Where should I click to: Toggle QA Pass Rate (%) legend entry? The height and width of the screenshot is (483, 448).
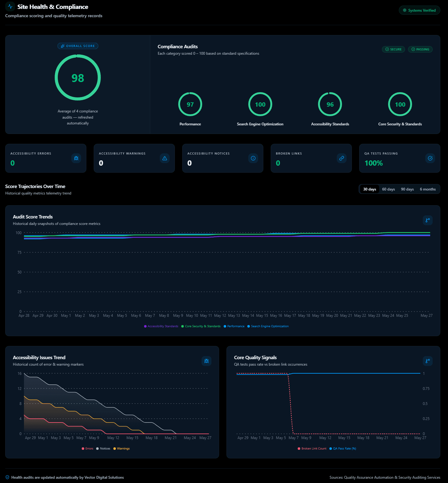coord(343,449)
